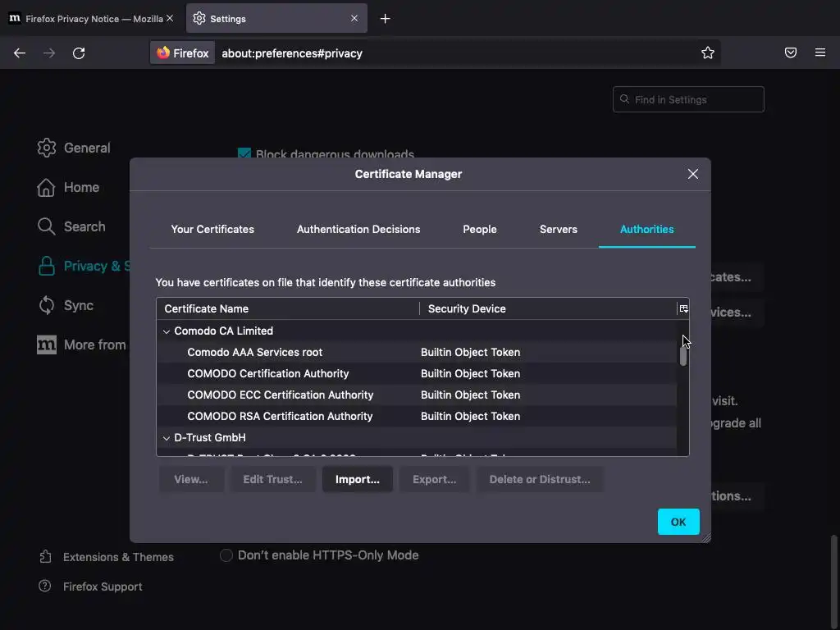Close the Firefox Privacy Notice tab
840x630 pixels.
point(170,18)
